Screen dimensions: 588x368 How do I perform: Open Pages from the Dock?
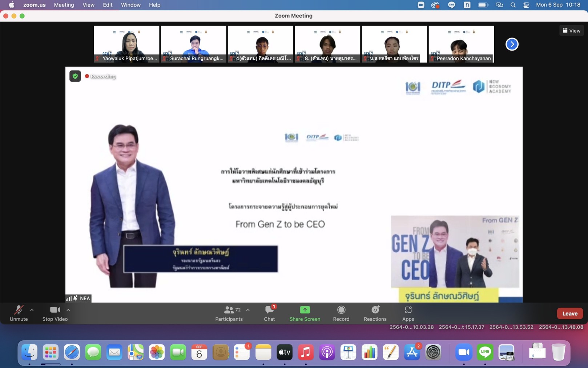click(391, 352)
